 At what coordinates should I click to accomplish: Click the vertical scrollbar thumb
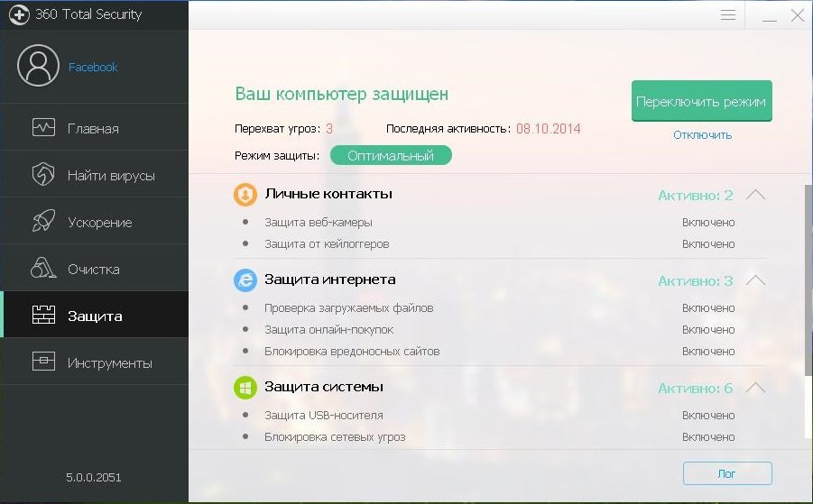click(x=808, y=280)
